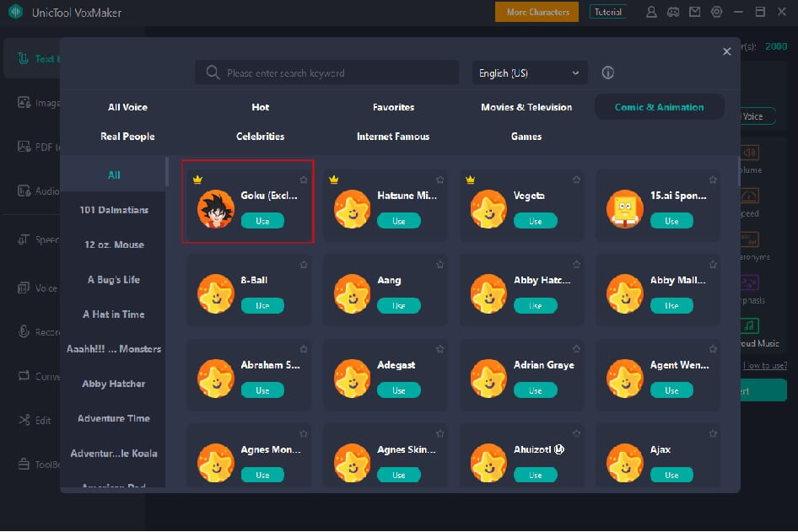This screenshot has width=798, height=532.
Task: Select the Hot tab
Action: (x=260, y=107)
